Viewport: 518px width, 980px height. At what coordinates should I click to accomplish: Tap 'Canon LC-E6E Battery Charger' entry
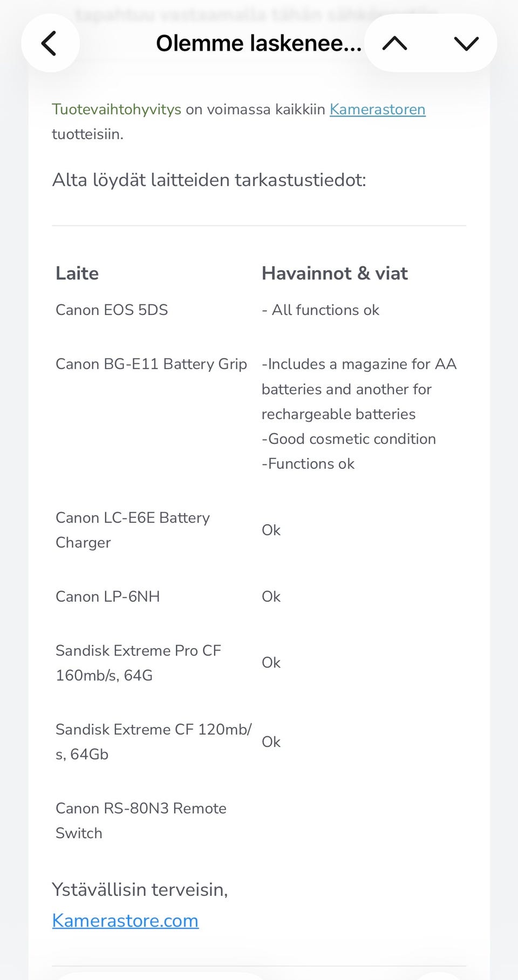[x=132, y=530]
